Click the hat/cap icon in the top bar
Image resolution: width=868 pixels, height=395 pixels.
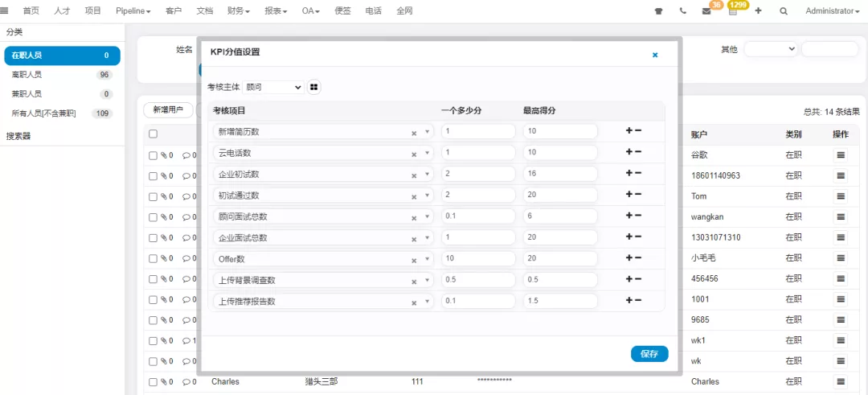tap(658, 11)
